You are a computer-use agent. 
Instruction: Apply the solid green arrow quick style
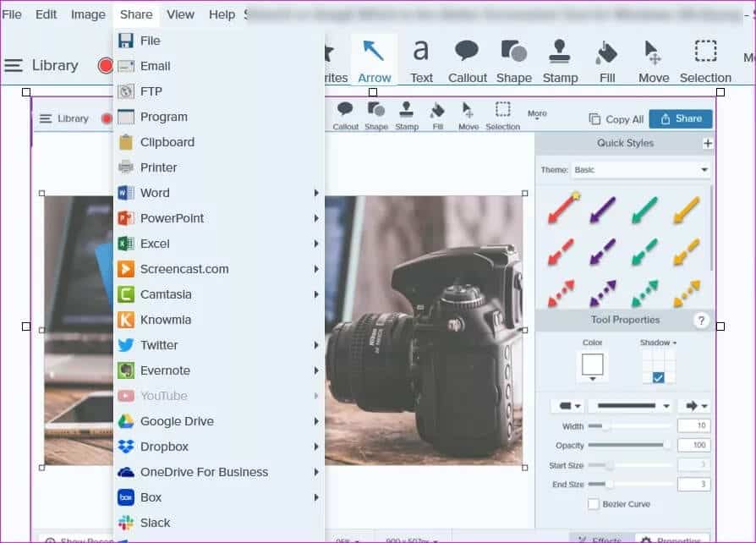point(644,209)
